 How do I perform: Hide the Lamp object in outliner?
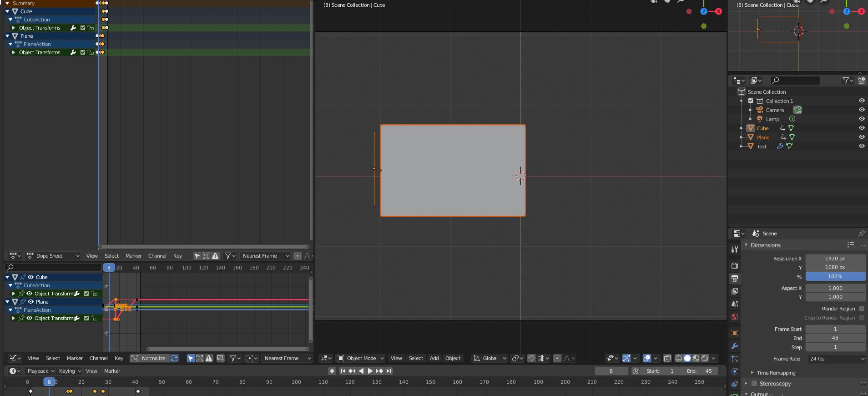click(x=861, y=119)
